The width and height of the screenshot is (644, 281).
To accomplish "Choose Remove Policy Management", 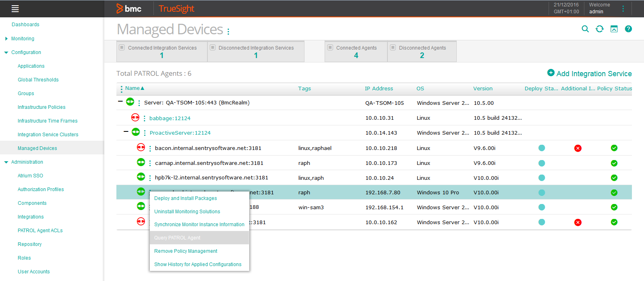I will click(186, 251).
